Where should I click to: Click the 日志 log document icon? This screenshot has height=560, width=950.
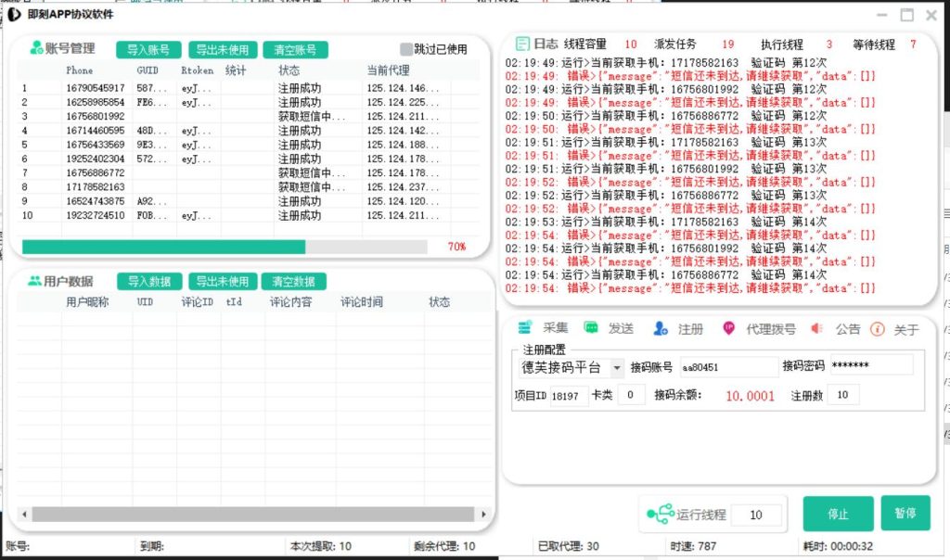[522, 44]
